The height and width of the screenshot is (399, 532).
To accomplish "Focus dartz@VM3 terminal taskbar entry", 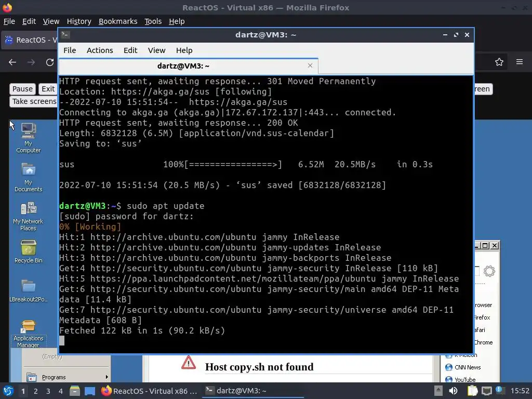I will pyautogui.click(x=253, y=391).
